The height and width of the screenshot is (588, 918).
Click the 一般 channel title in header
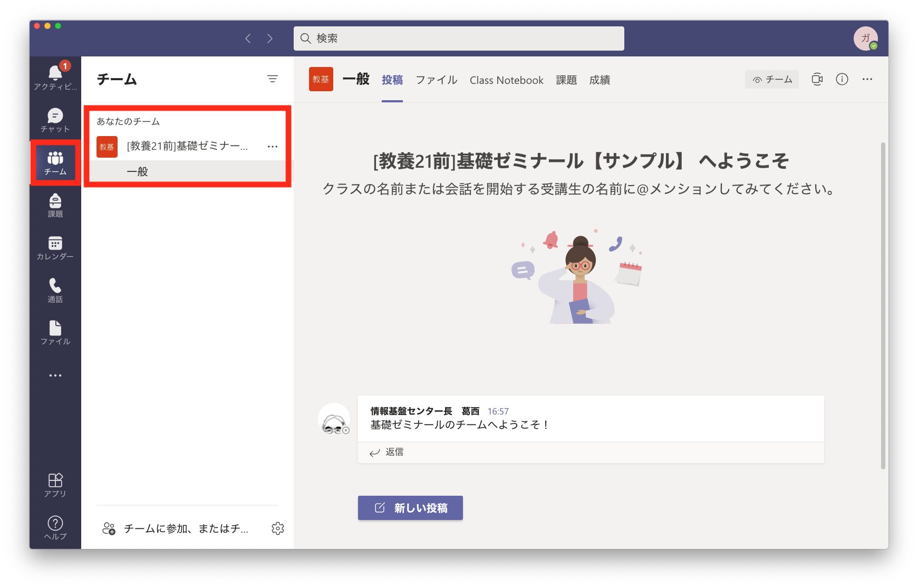coord(356,79)
